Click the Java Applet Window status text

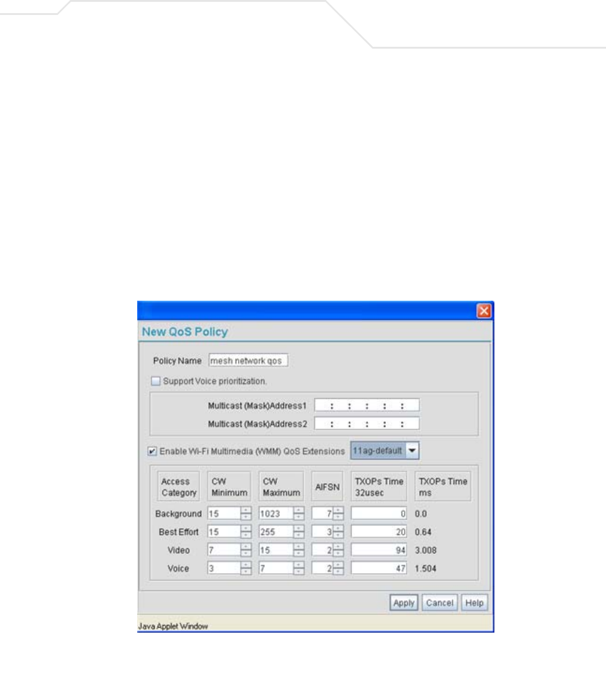coord(173,626)
